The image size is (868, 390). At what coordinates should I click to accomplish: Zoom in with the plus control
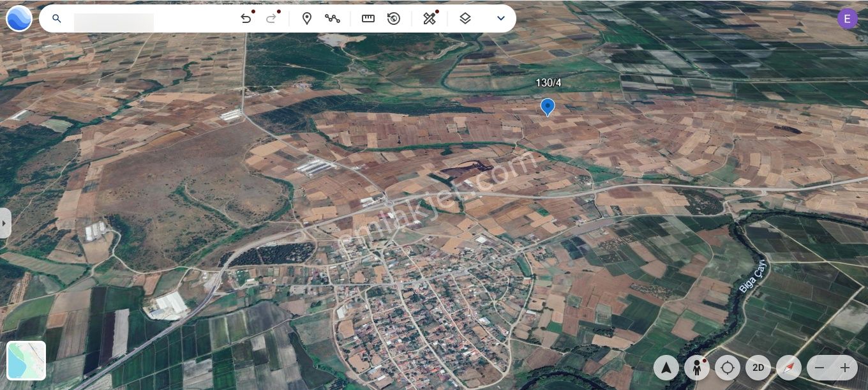click(x=845, y=368)
